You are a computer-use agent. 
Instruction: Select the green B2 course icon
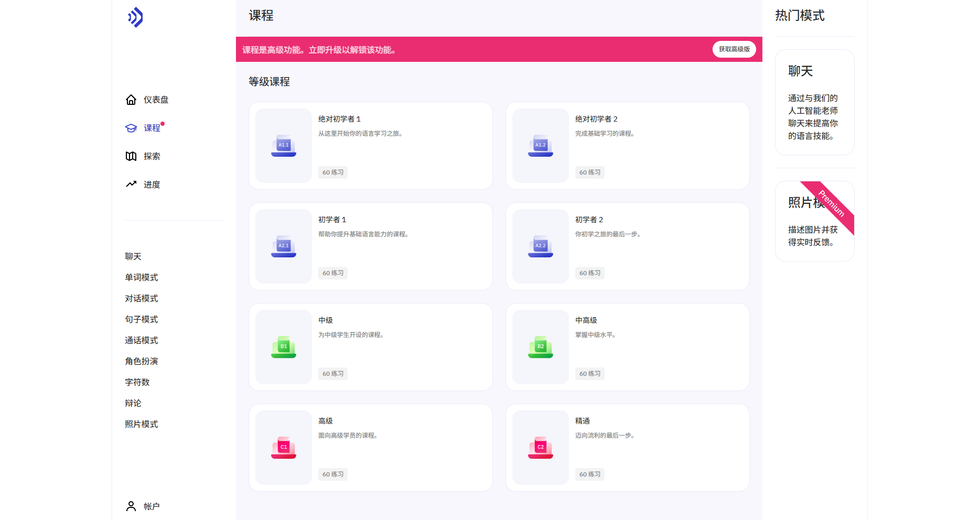pos(541,347)
